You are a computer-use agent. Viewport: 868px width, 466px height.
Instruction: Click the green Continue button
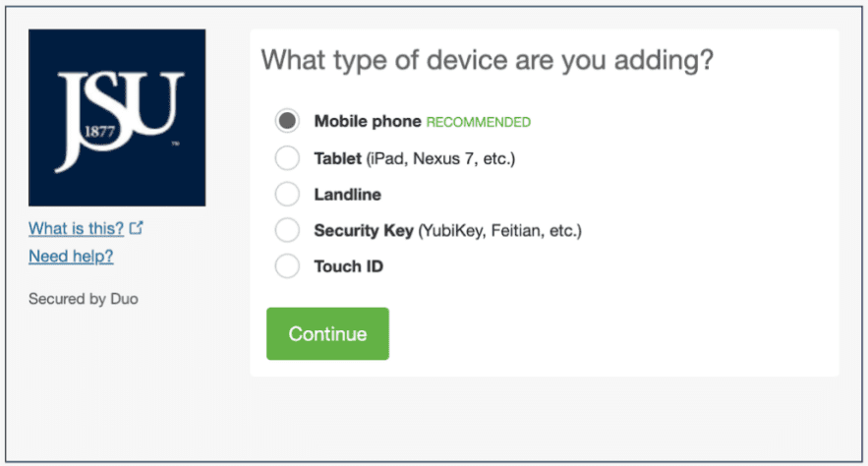click(327, 334)
